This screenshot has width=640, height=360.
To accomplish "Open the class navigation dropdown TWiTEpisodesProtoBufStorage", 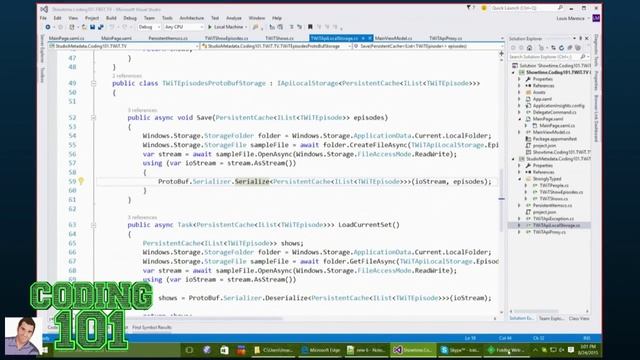I will 276,47.
